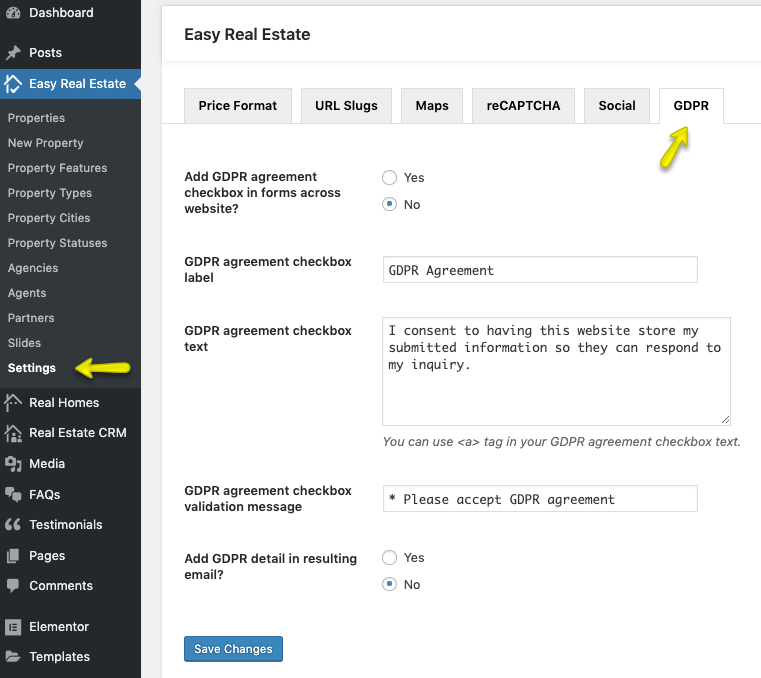Viewport: 761px width, 678px height.
Task: Click the FAQs speech bubbles icon
Action: pos(13,495)
